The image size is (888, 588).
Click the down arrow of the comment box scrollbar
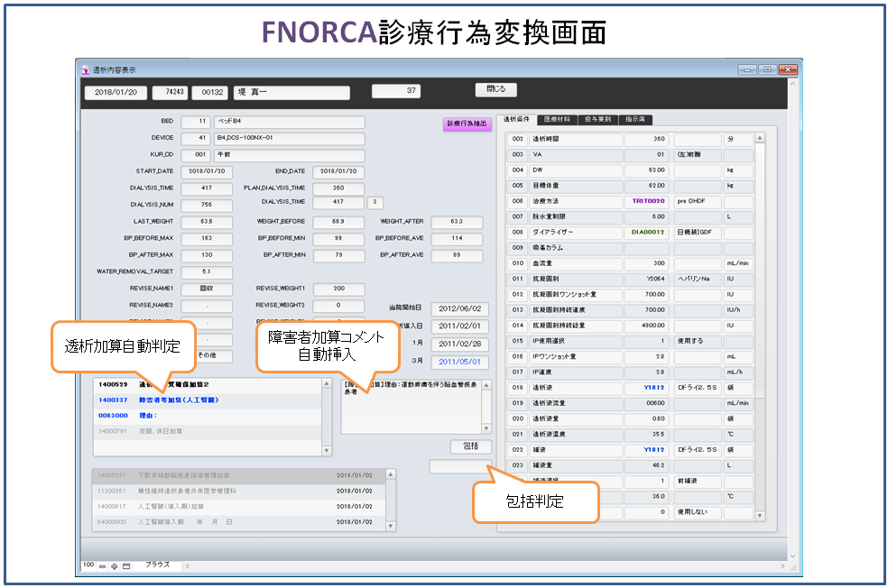tap(486, 428)
